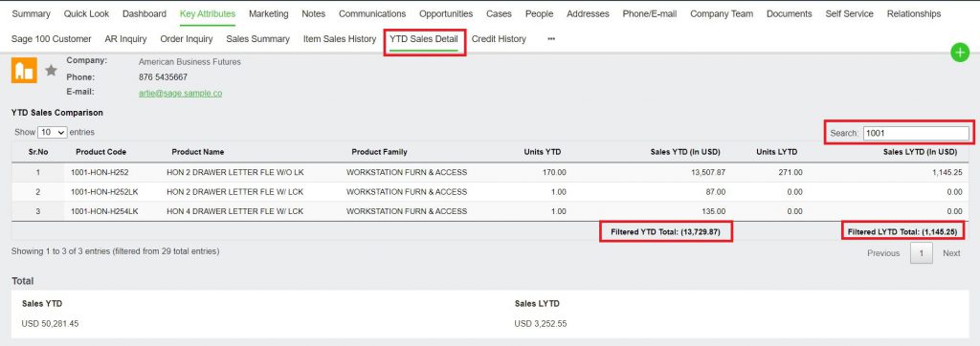Click HON 2 DRAWER LETTER FLE W/O LK
The width and height of the screenshot is (980, 346).
pyautogui.click(x=235, y=172)
